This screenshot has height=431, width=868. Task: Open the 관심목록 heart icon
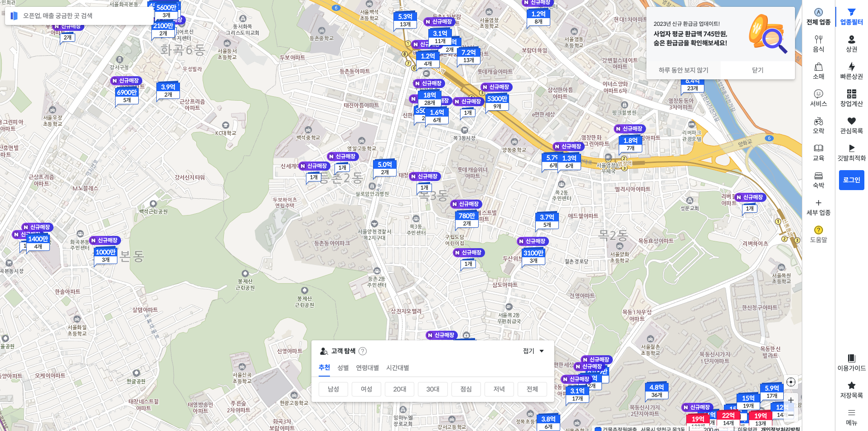tap(851, 121)
